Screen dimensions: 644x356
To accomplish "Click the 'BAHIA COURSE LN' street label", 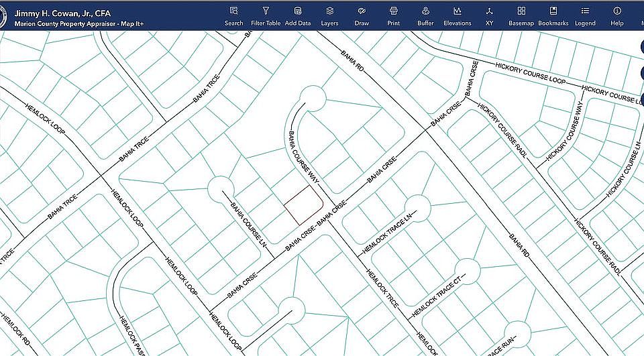I will tap(248, 225).
